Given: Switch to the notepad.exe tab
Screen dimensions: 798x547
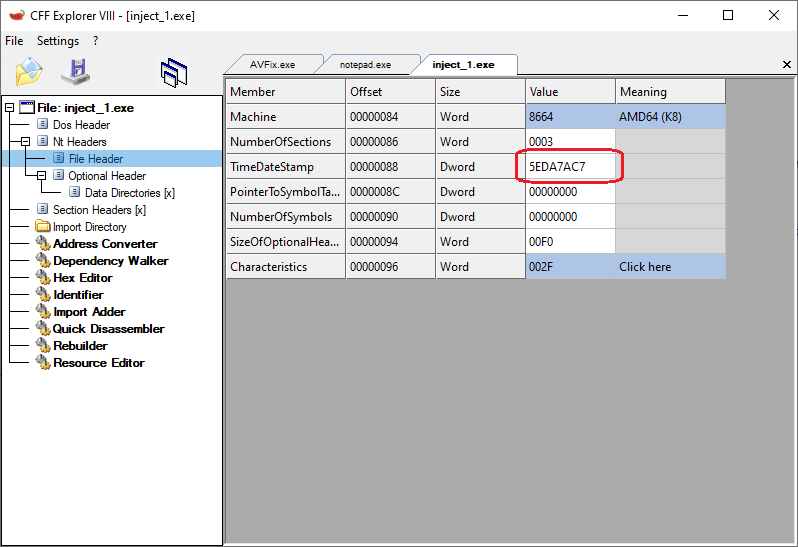Looking at the screenshot, I should point(365,65).
